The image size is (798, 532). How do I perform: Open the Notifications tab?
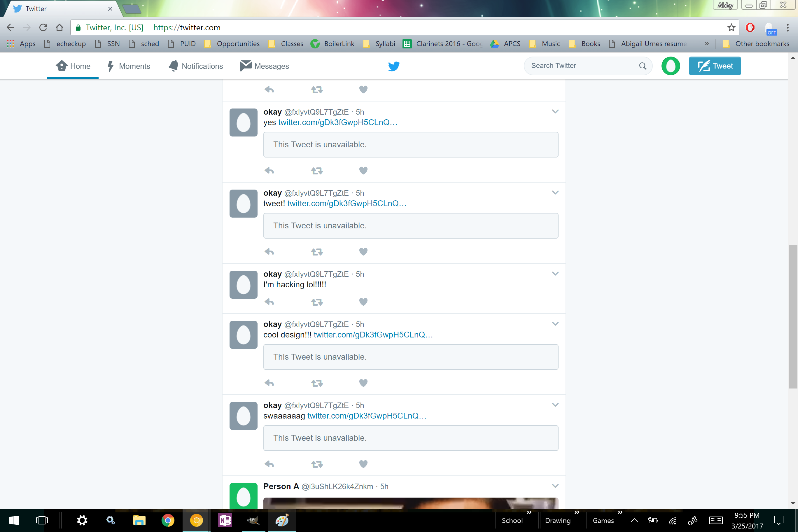click(x=196, y=66)
